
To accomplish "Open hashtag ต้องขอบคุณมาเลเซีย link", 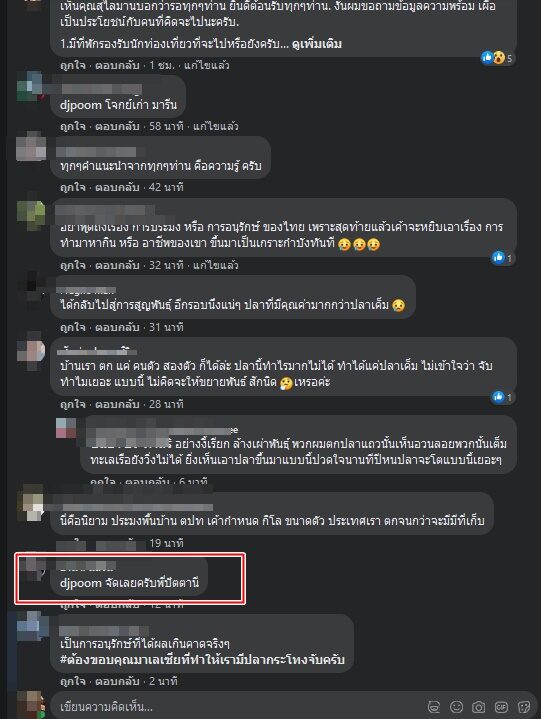I will click(x=202, y=660).
